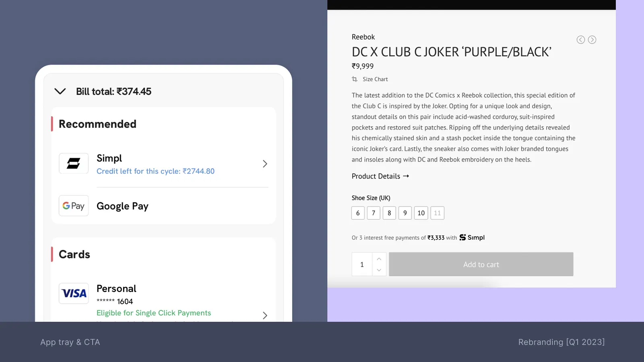Open Personal card via right chevron
The height and width of the screenshot is (362, 644).
click(x=265, y=315)
